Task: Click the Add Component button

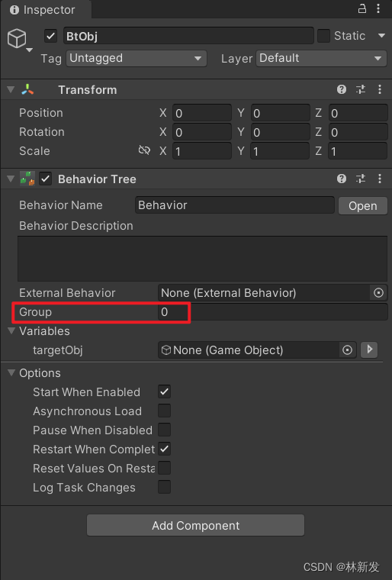Action: coord(196,525)
